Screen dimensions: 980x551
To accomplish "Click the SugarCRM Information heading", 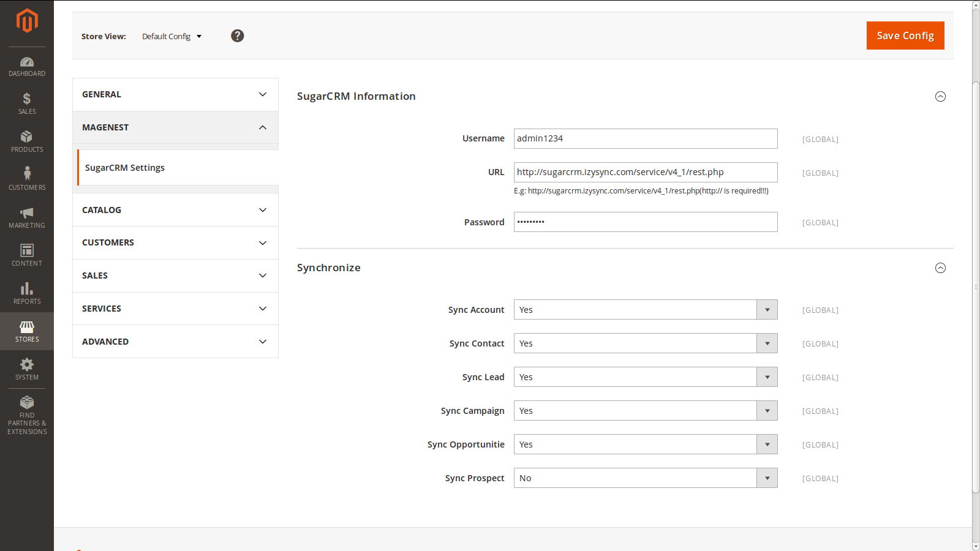I will click(356, 96).
